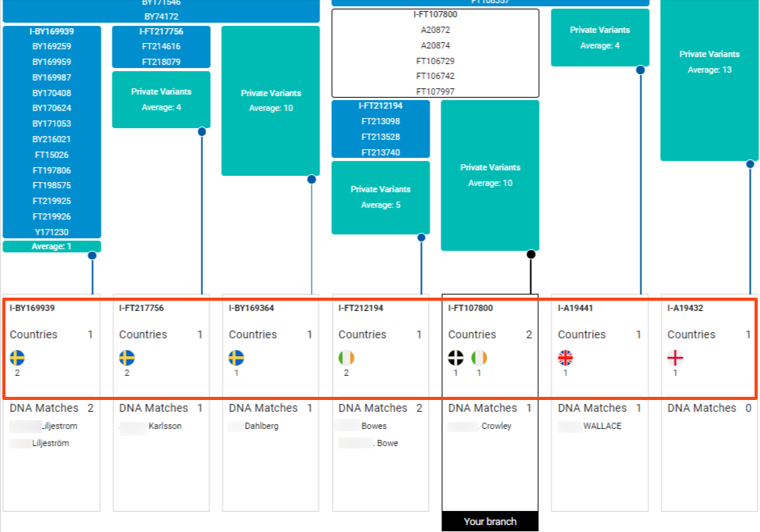This screenshot has height=532, width=760.
Task: Click the Sweden flag under I-FT217756
Action: [x=127, y=358]
